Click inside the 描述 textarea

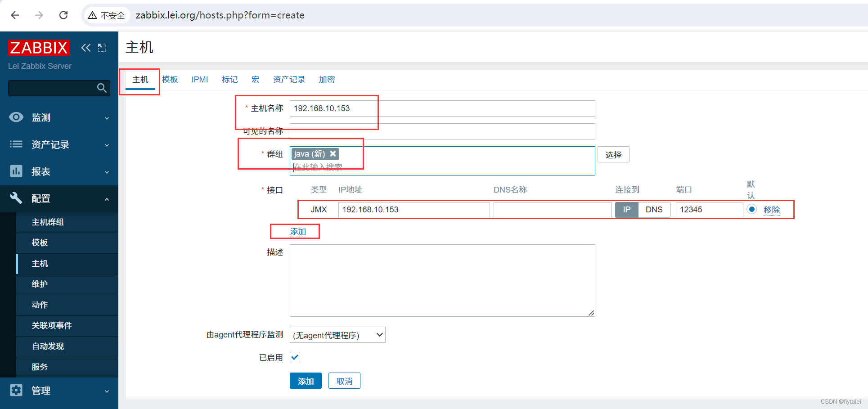tap(442, 280)
